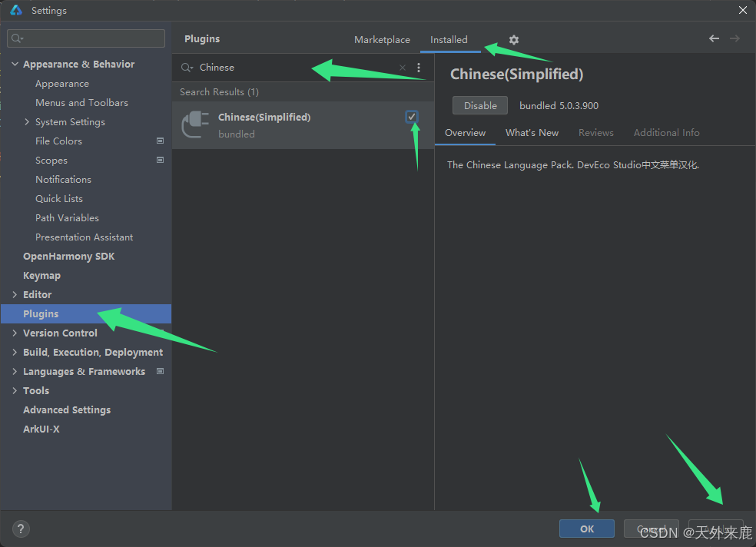Viewport: 756px width, 547px height.
Task: Open Quick Lists settings
Action: tap(59, 198)
